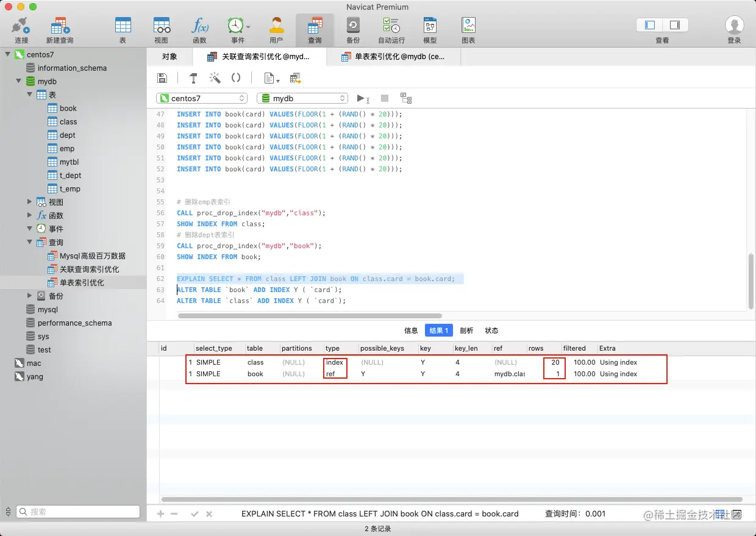Collapse the centos7 connection tree node
The width and height of the screenshot is (756, 536).
(x=8, y=55)
